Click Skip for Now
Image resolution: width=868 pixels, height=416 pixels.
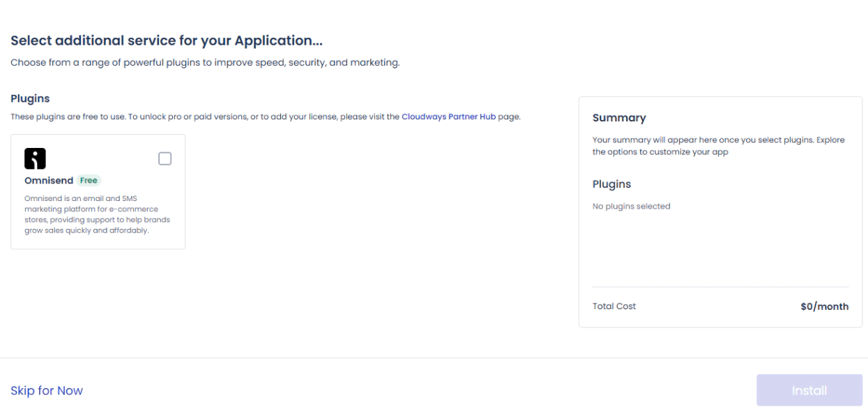[47, 391]
